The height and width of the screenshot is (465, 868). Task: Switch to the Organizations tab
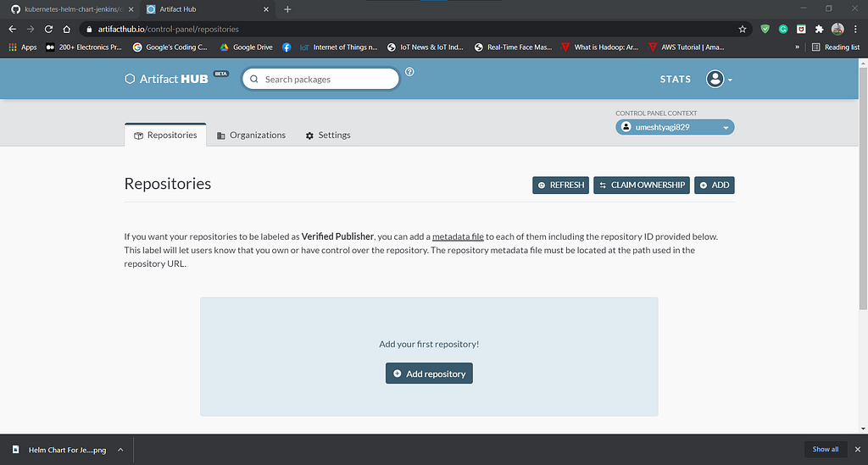tap(251, 135)
